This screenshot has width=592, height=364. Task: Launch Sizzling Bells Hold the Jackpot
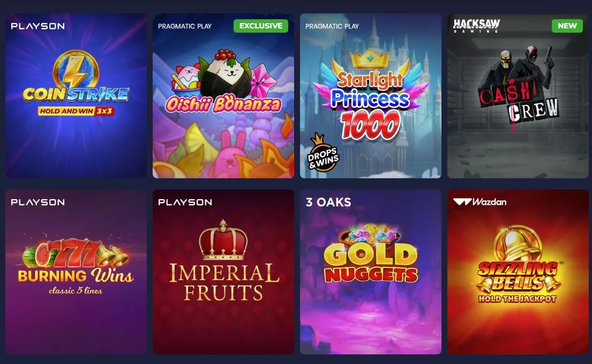coord(518,271)
